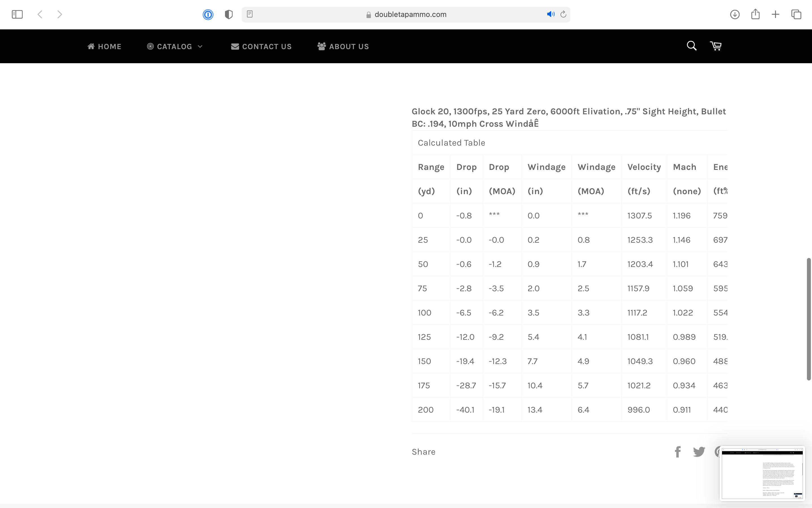Select windage value 13.4 inches
The image size is (812, 508).
pyautogui.click(x=535, y=410)
